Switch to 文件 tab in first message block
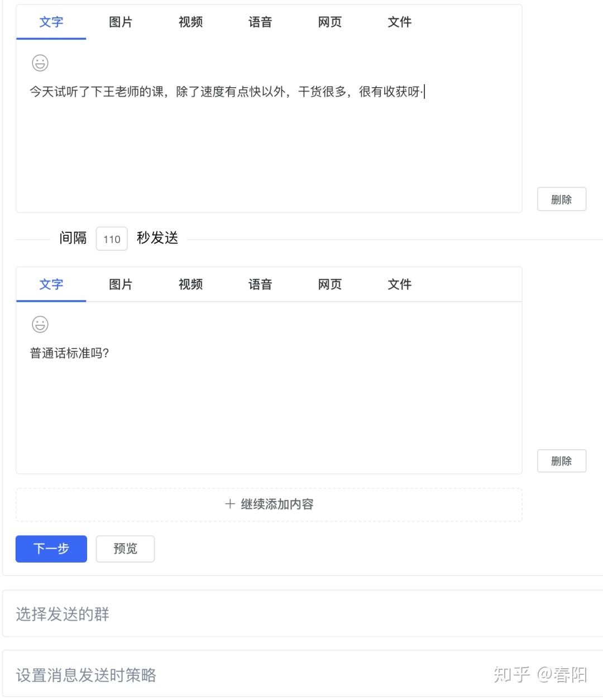The width and height of the screenshot is (603, 700). pos(400,22)
